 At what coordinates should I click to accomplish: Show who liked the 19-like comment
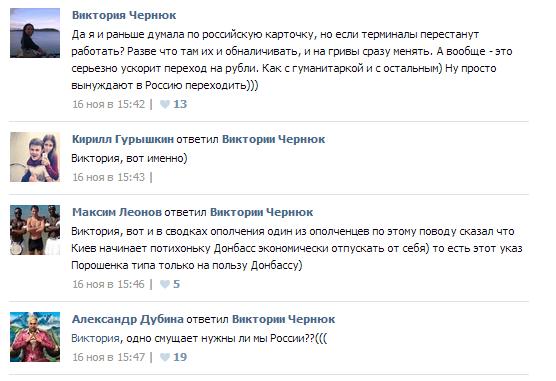180,357
